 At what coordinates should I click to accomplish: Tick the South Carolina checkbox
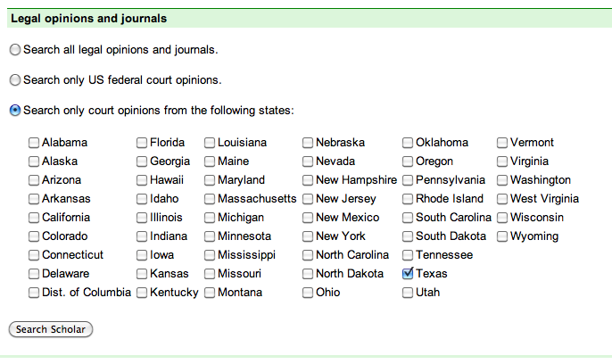click(408, 218)
